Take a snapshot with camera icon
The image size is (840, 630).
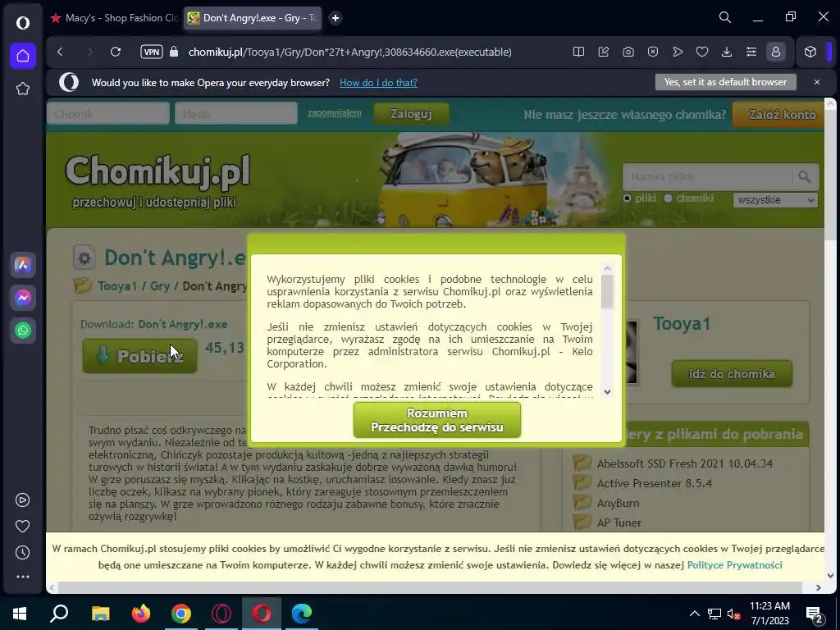point(628,52)
